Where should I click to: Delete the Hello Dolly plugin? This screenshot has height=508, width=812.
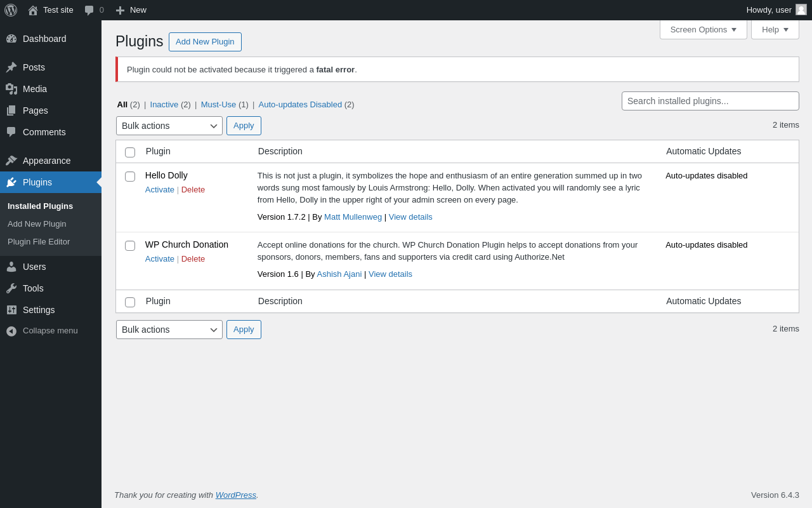pyautogui.click(x=193, y=190)
